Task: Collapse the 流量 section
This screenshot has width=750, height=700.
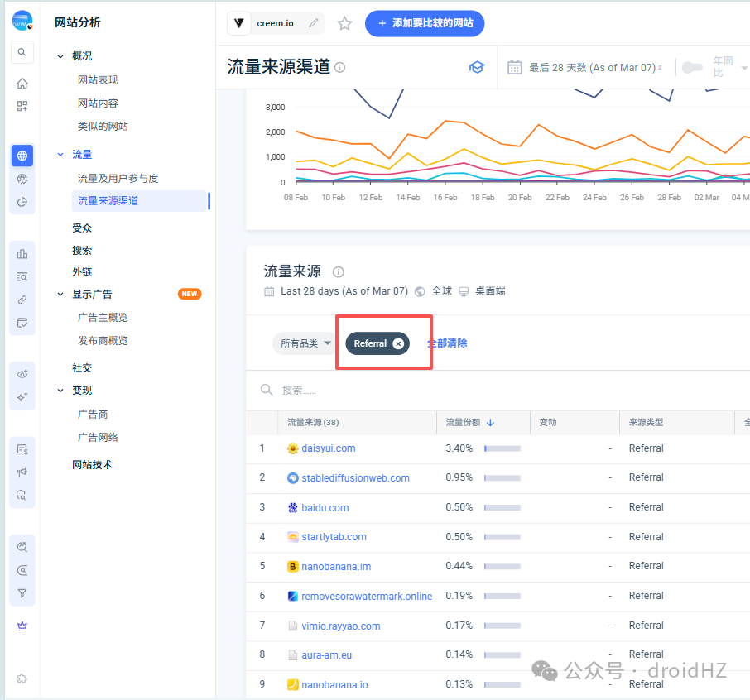Action: pyautogui.click(x=60, y=155)
